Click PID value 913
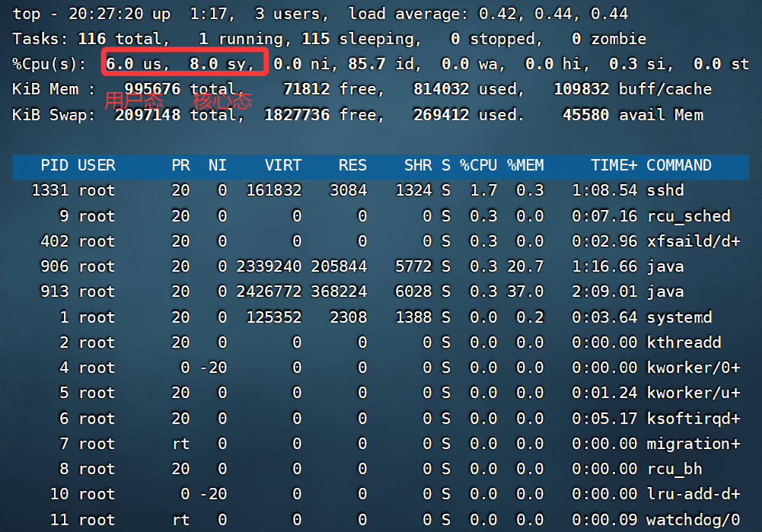The image size is (762, 532). (x=55, y=291)
